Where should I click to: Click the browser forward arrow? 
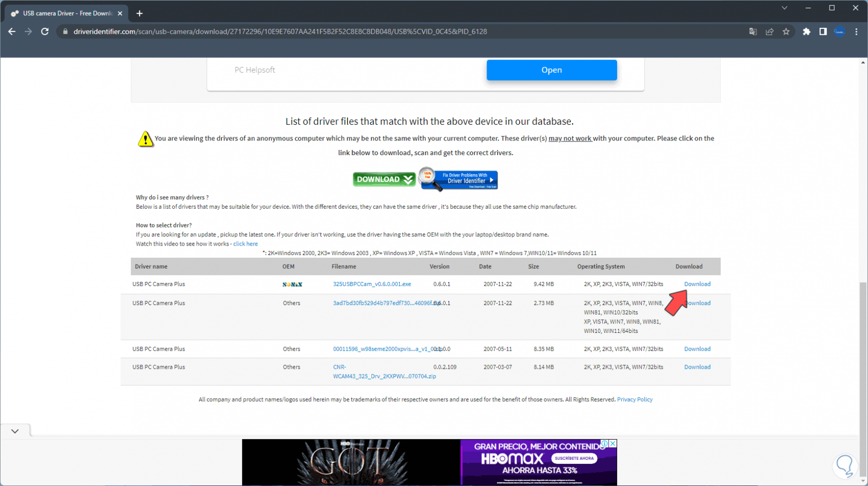28,32
